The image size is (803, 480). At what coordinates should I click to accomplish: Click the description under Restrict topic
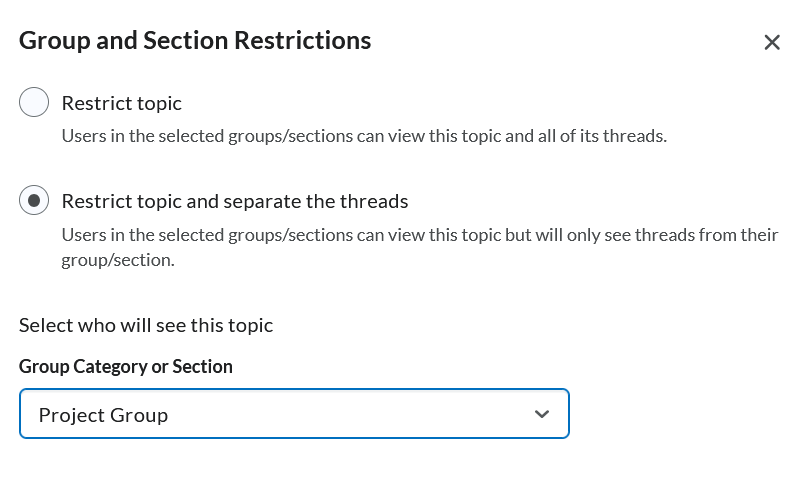click(x=364, y=136)
